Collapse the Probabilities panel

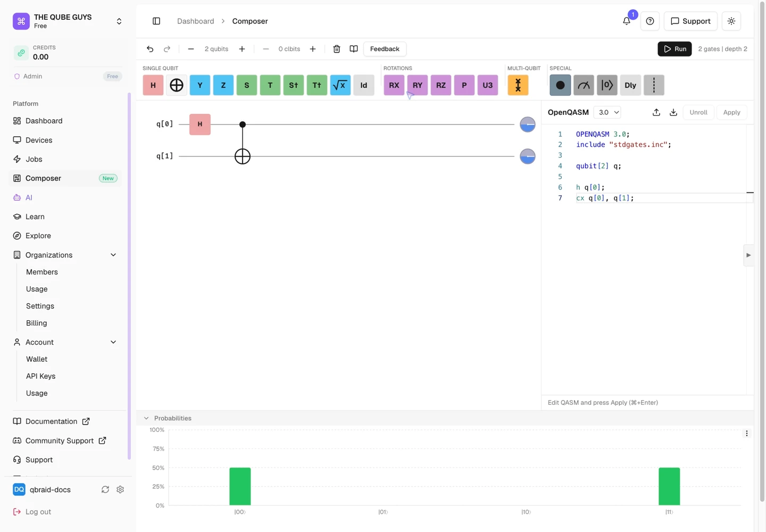[146, 418]
